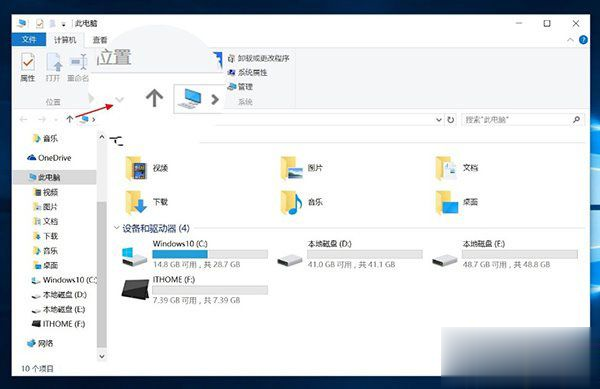Screen dimensions: 600x389
Task: Collapse the ribbon with the chevron
Action: 570,40
